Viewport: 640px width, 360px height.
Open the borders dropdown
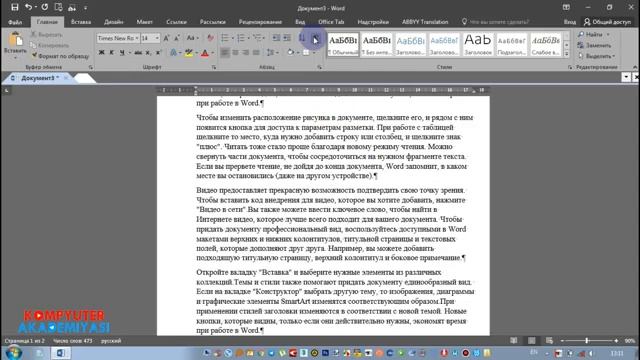click(x=313, y=53)
